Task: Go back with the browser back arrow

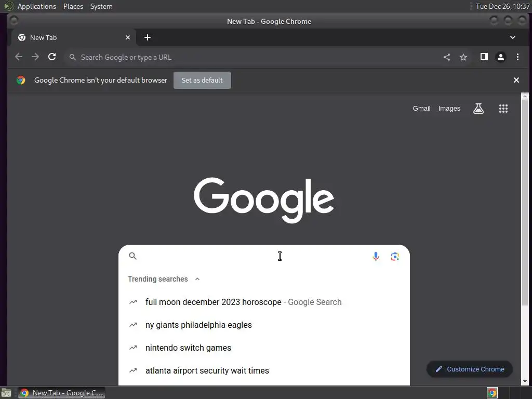Action: point(19,57)
